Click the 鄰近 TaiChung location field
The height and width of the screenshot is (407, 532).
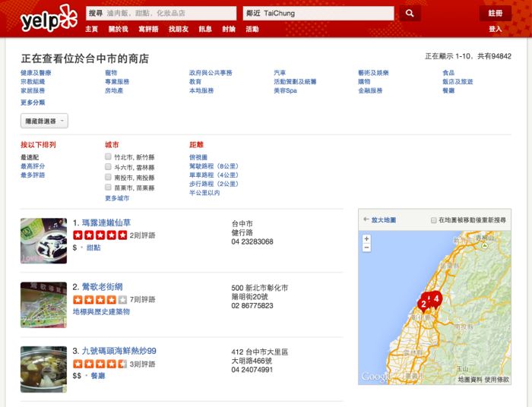click(318, 13)
